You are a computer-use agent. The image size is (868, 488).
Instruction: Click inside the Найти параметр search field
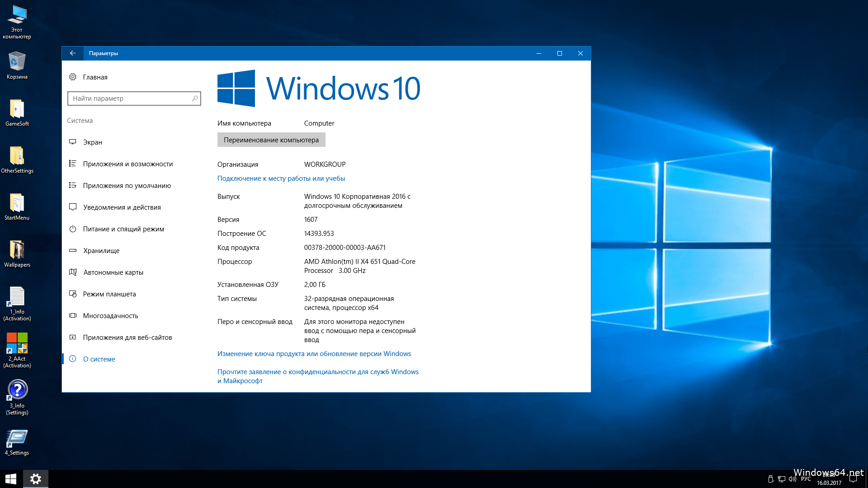click(x=129, y=99)
